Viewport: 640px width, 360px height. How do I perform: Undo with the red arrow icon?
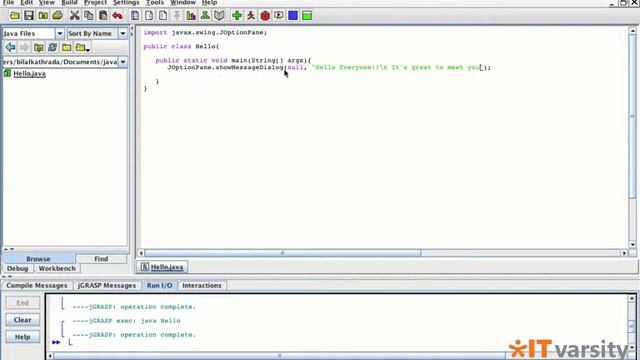tap(117, 16)
